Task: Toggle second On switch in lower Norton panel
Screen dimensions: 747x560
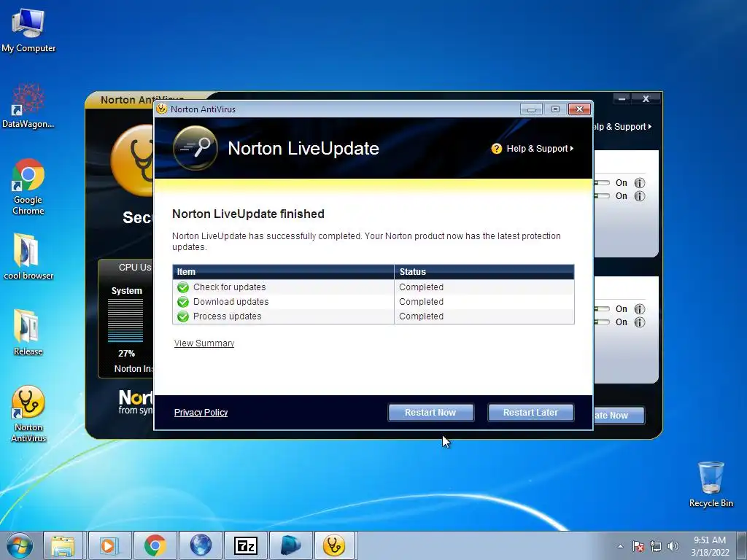Action: [602, 322]
